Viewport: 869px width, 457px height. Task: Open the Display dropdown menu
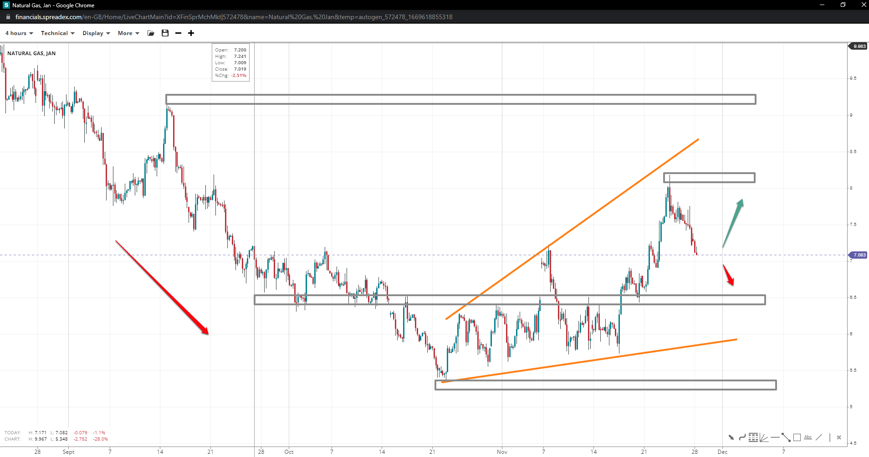96,33
